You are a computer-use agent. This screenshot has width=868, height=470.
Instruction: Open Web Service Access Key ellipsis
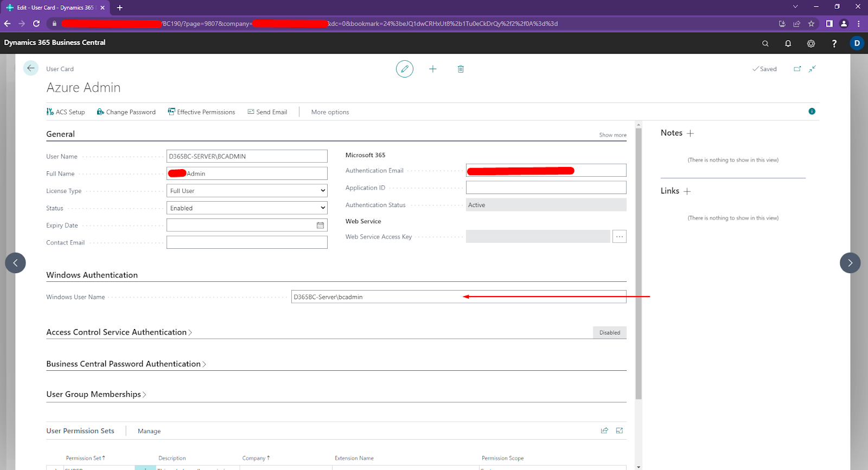coord(620,236)
